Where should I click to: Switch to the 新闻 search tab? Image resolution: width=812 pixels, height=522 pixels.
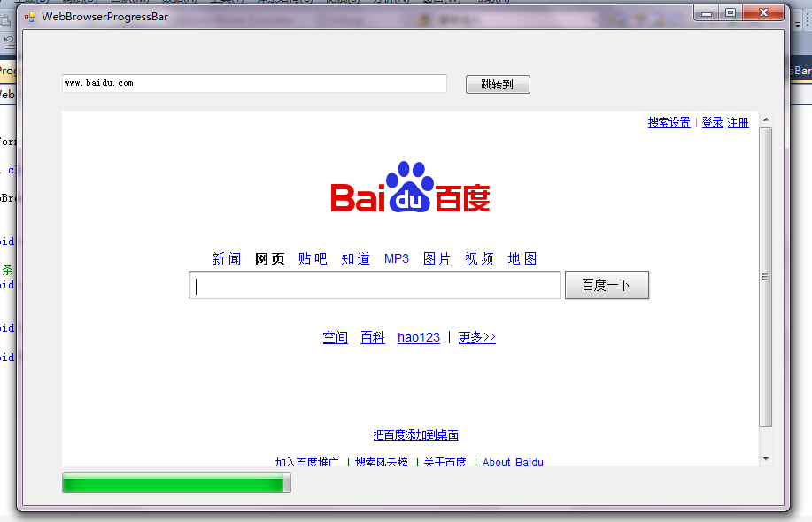[x=227, y=258]
